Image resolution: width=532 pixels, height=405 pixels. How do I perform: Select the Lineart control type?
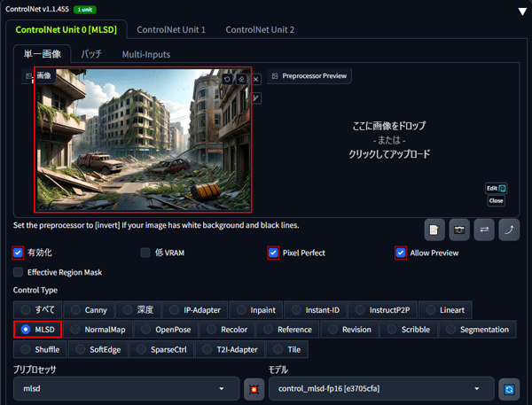(445, 309)
